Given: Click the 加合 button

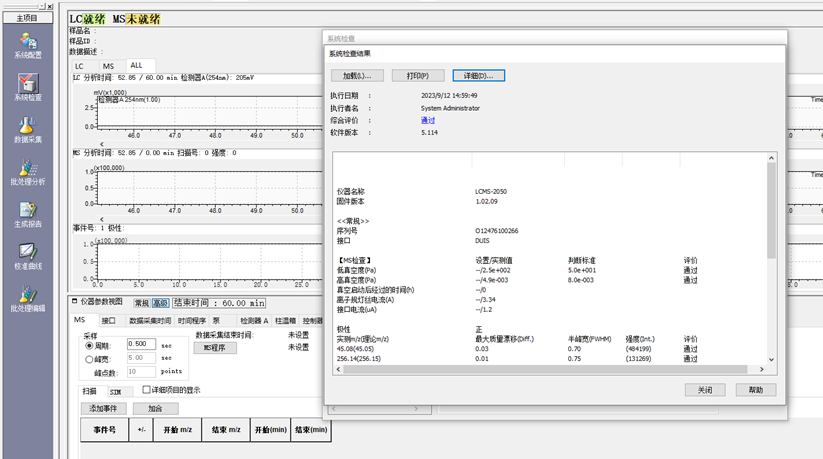Looking at the screenshot, I should pos(155,408).
